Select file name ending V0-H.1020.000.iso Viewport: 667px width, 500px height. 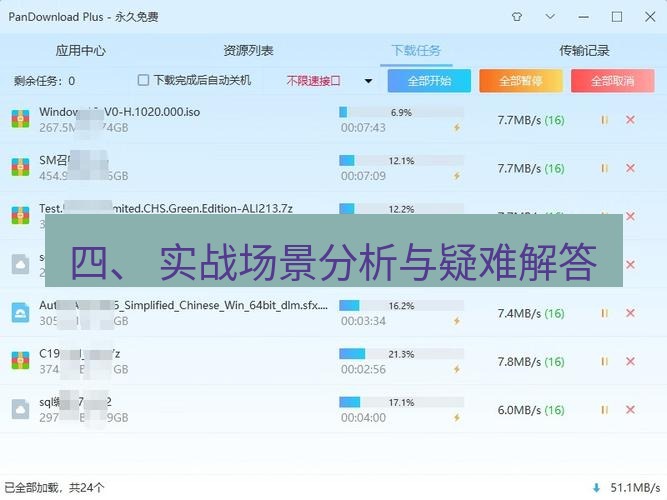click(120, 112)
